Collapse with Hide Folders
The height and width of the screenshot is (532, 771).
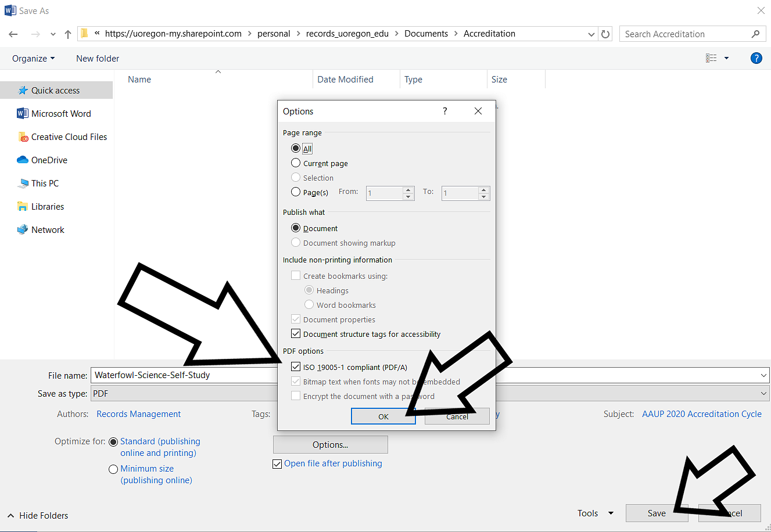38,516
